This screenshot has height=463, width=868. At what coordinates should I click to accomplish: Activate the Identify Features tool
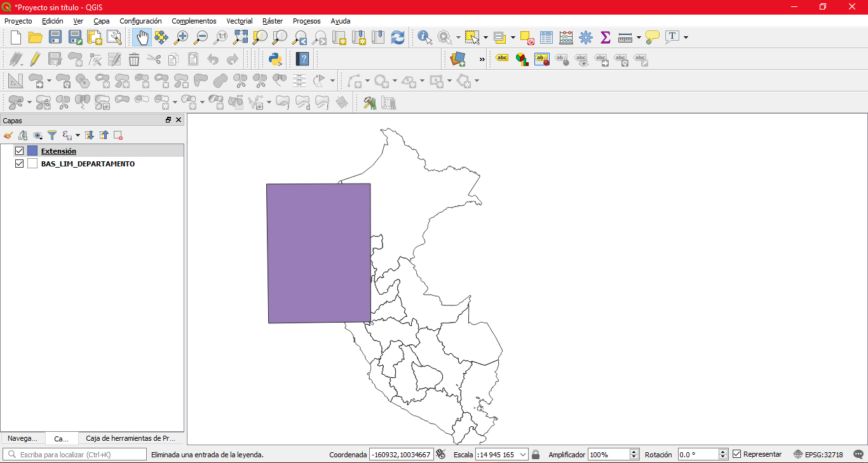point(424,37)
